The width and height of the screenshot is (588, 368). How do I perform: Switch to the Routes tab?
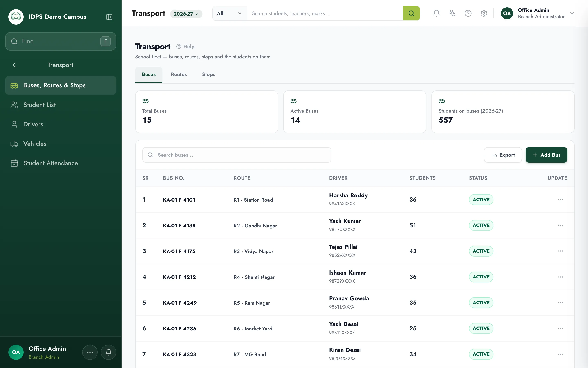(179, 74)
